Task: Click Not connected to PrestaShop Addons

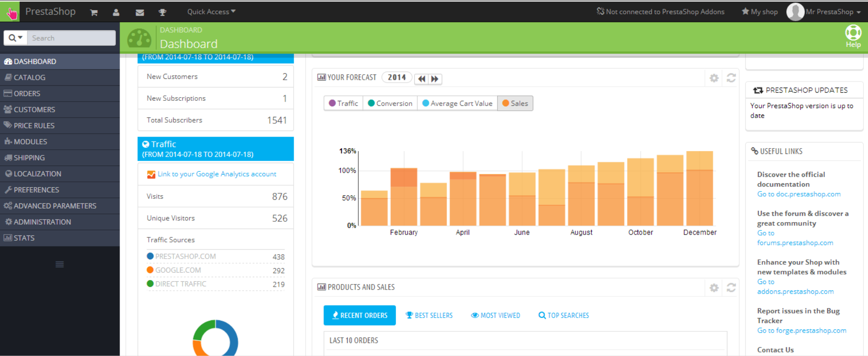Action: (x=661, y=12)
